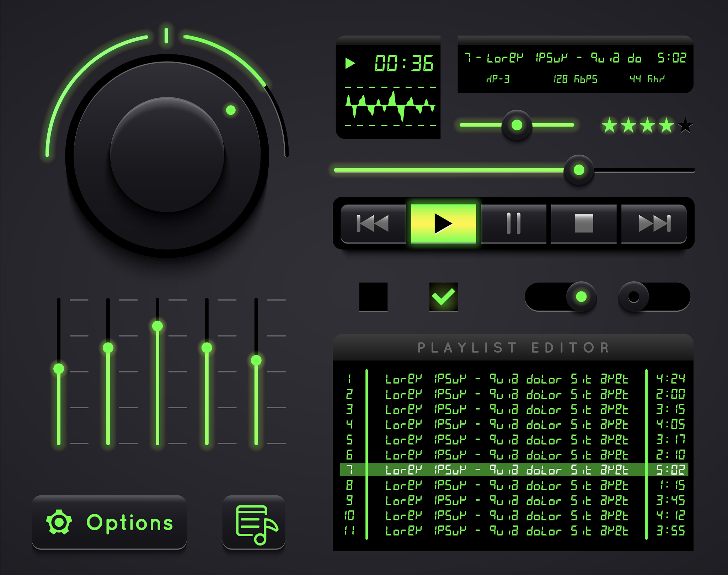
Task: Click the 3:55 duration in playlist
Action: [670, 531]
